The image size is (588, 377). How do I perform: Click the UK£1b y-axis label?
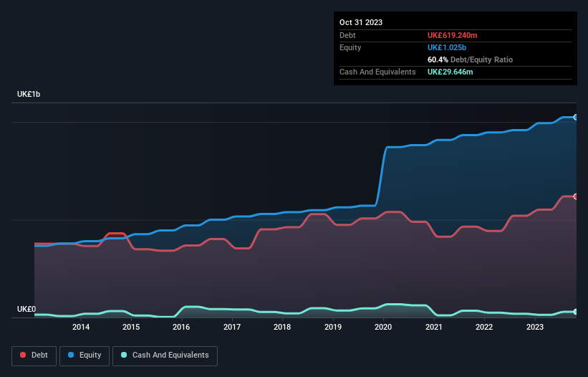tap(29, 94)
